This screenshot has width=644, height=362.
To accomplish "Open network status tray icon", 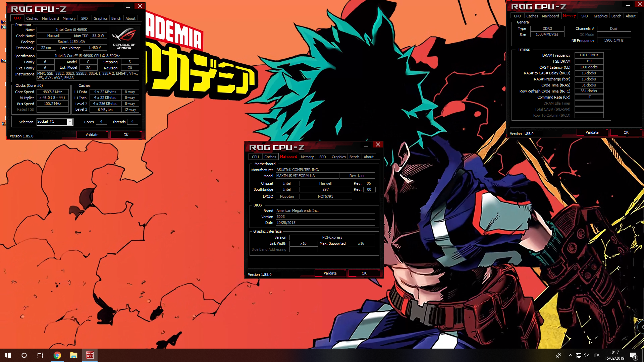I will coord(579,355).
